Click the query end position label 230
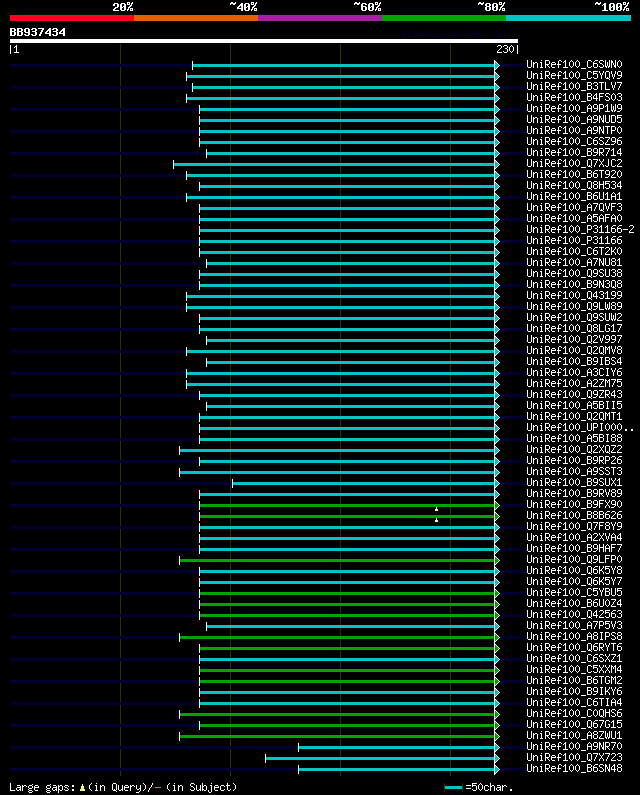 coord(505,49)
